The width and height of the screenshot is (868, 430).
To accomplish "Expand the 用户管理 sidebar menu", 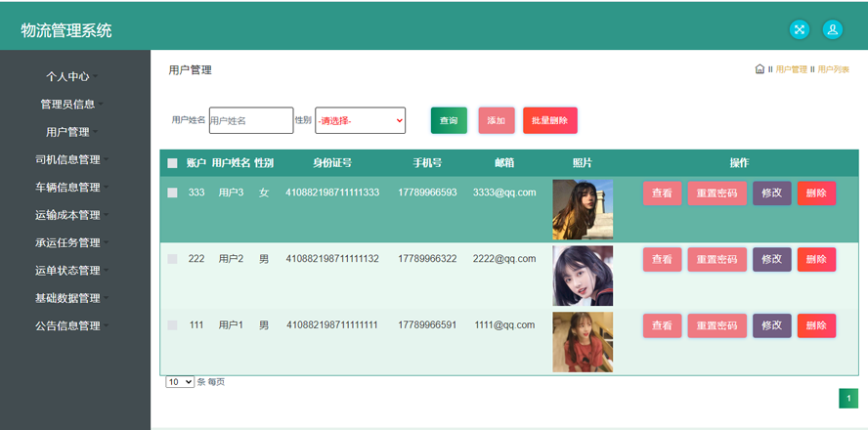I will pos(72,132).
